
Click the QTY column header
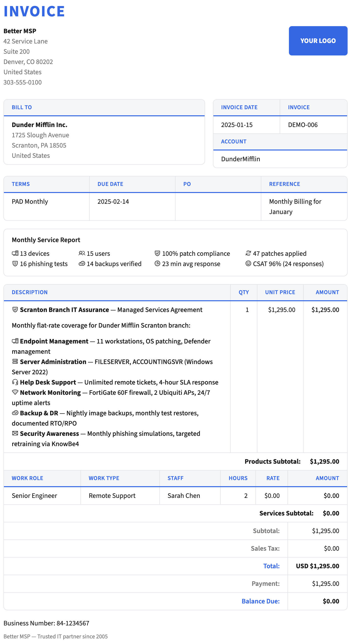click(x=244, y=292)
